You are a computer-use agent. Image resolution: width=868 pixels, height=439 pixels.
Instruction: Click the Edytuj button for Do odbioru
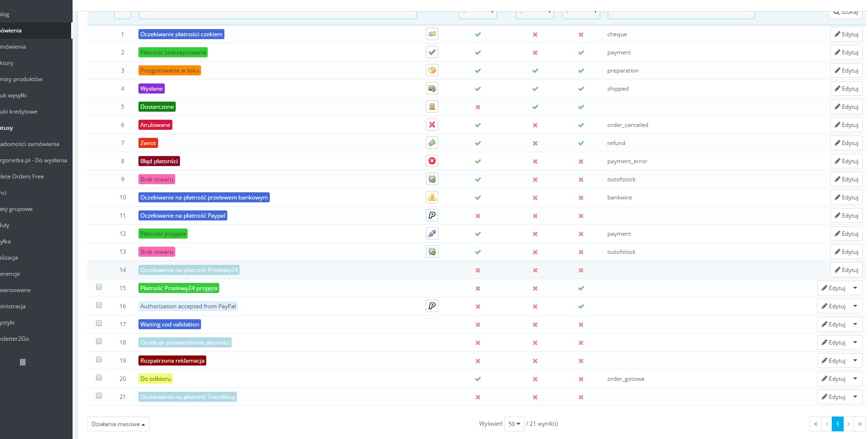click(834, 379)
